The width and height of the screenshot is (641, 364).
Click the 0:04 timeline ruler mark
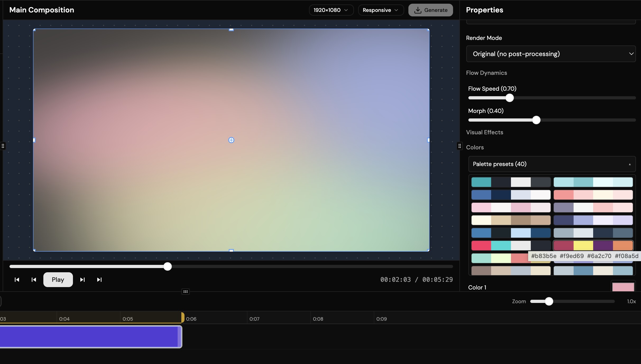click(x=64, y=319)
